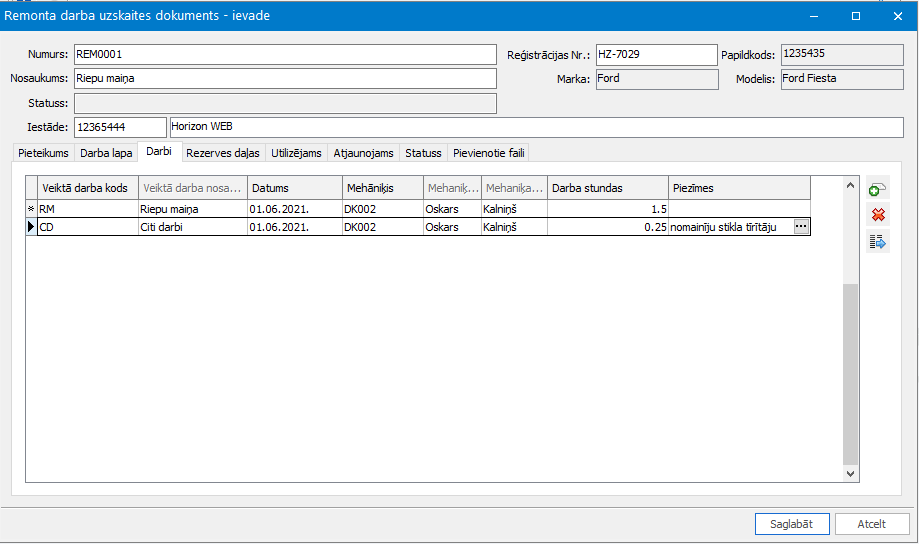Viewport: 919px width, 544px height.
Task: Open the Rezerves daļas tab
Action: [223, 153]
